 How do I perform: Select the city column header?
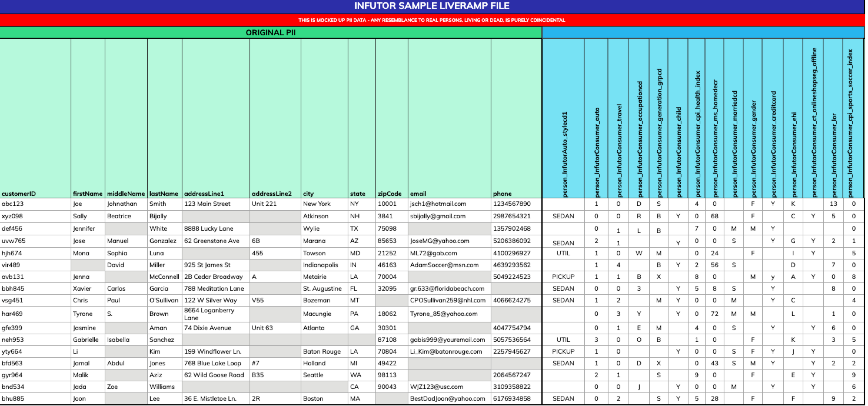325,118
